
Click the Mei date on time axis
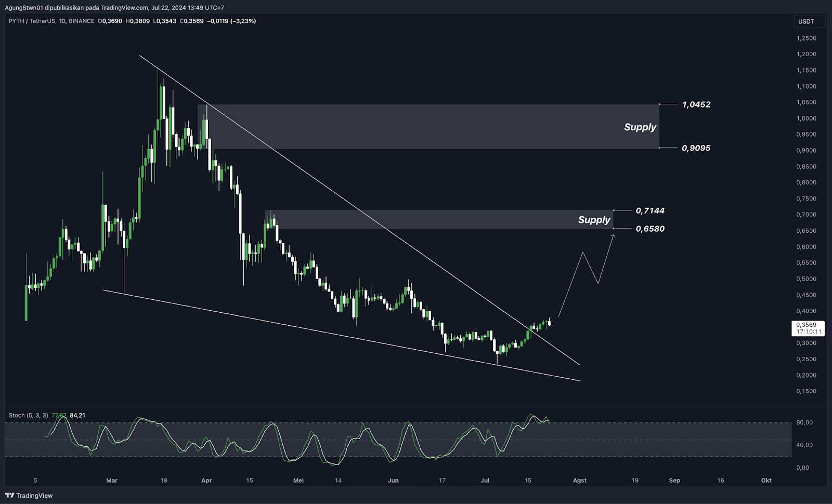click(298, 481)
